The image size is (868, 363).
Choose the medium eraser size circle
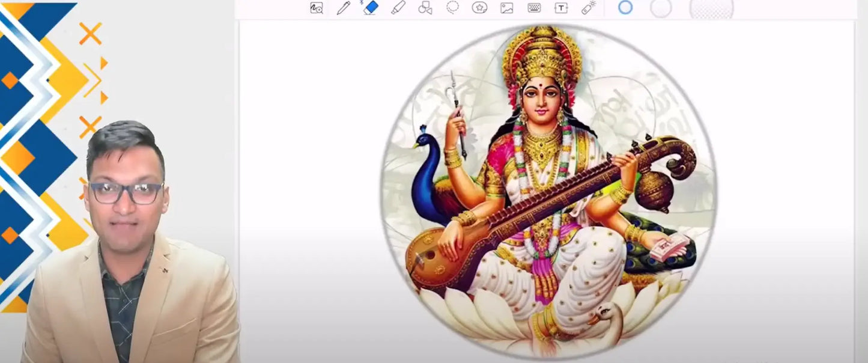pos(661,8)
